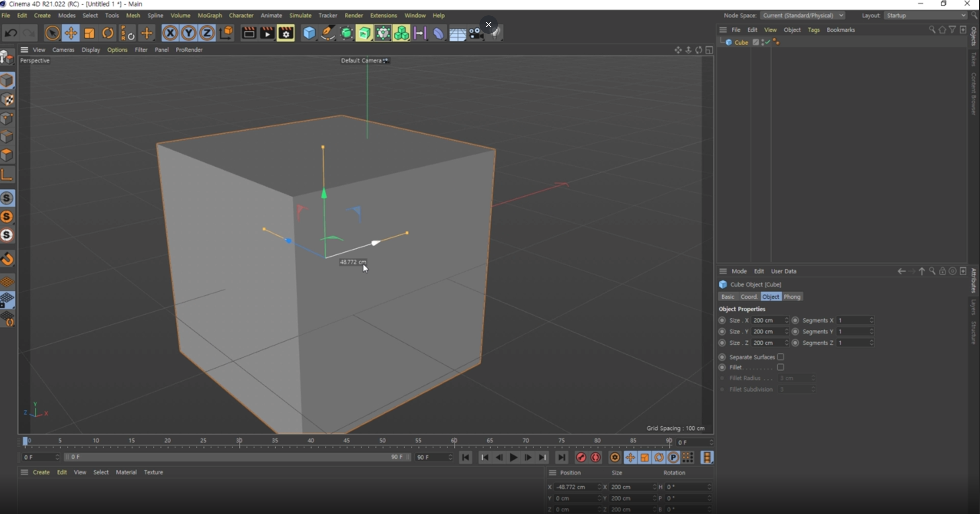Viewport: 980px width, 514px height.
Task: Click the blue Cube primitive icon
Action: [309, 33]
